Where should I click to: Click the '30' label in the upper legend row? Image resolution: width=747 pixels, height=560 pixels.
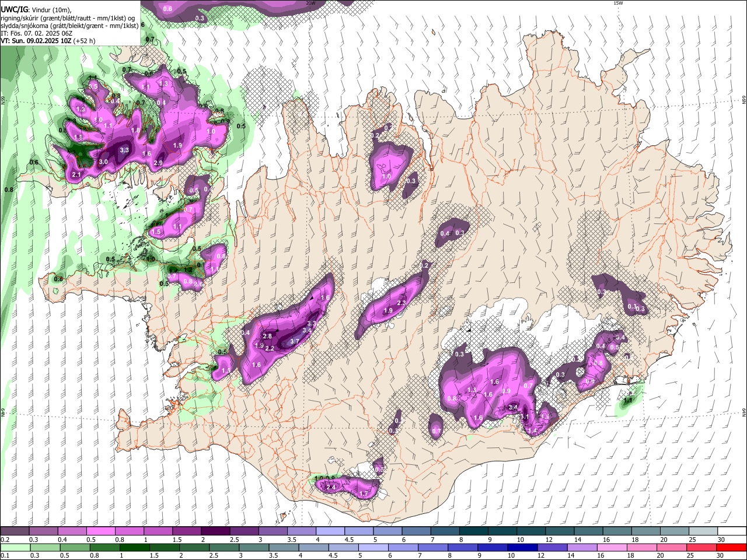coord(721,540)
